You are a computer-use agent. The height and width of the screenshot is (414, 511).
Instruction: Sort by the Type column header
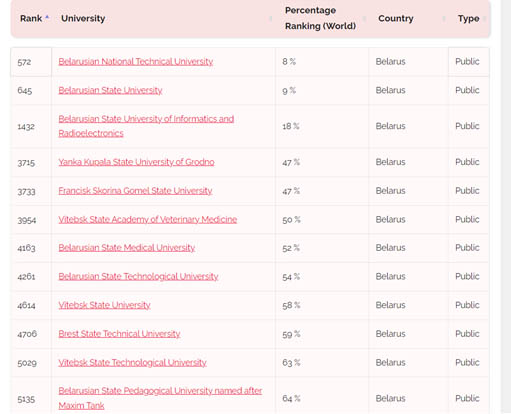click(x=468, y=18)
